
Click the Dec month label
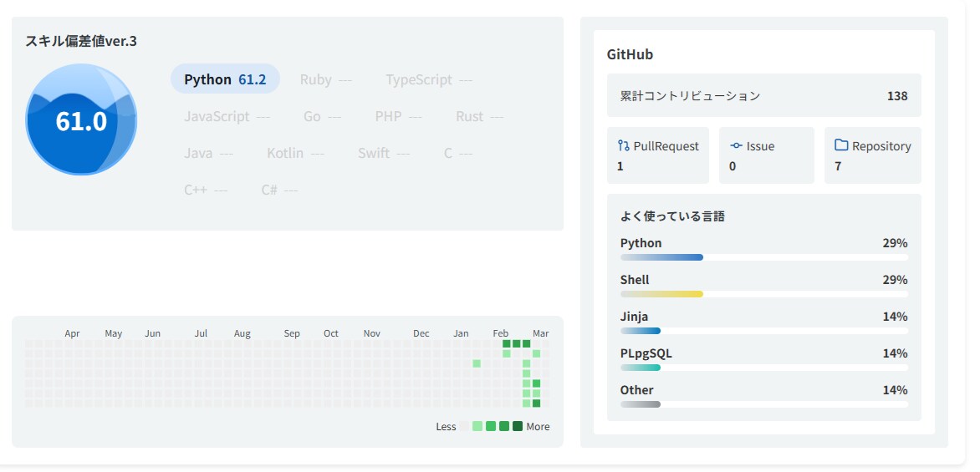pos(421,333)
